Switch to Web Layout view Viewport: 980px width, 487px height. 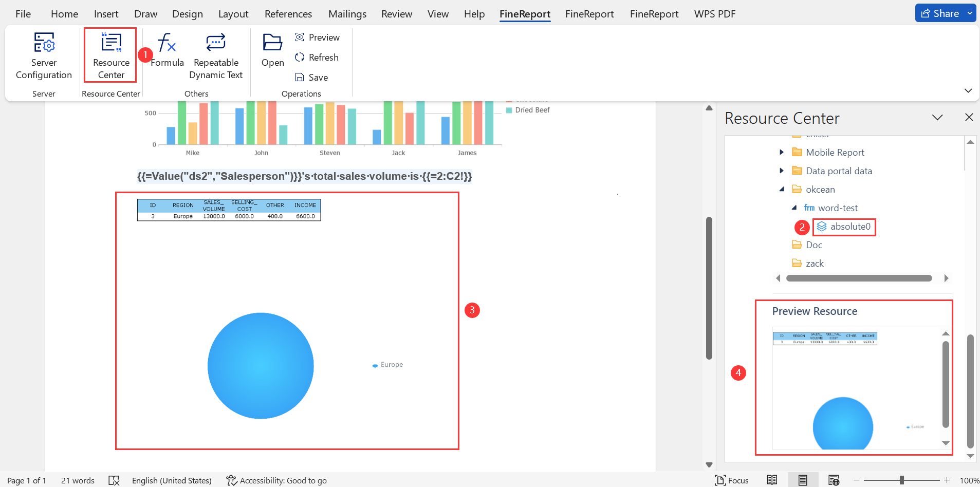834,480
